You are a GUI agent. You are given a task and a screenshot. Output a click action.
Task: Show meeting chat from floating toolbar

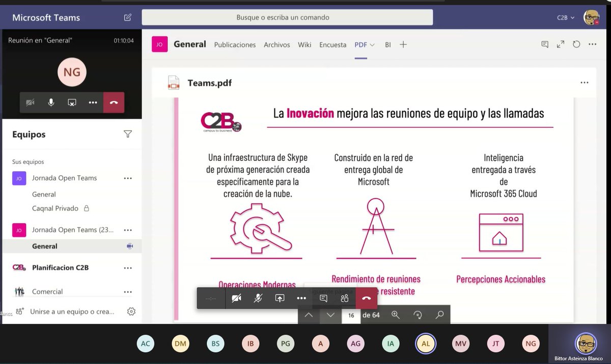tap(323, 298)
